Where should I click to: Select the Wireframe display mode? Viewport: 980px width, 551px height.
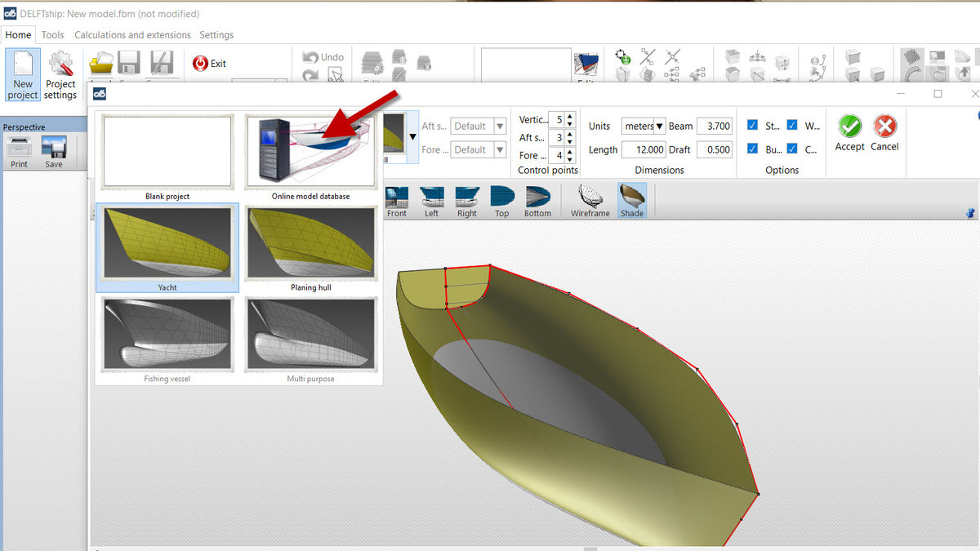tap(590, 200)
